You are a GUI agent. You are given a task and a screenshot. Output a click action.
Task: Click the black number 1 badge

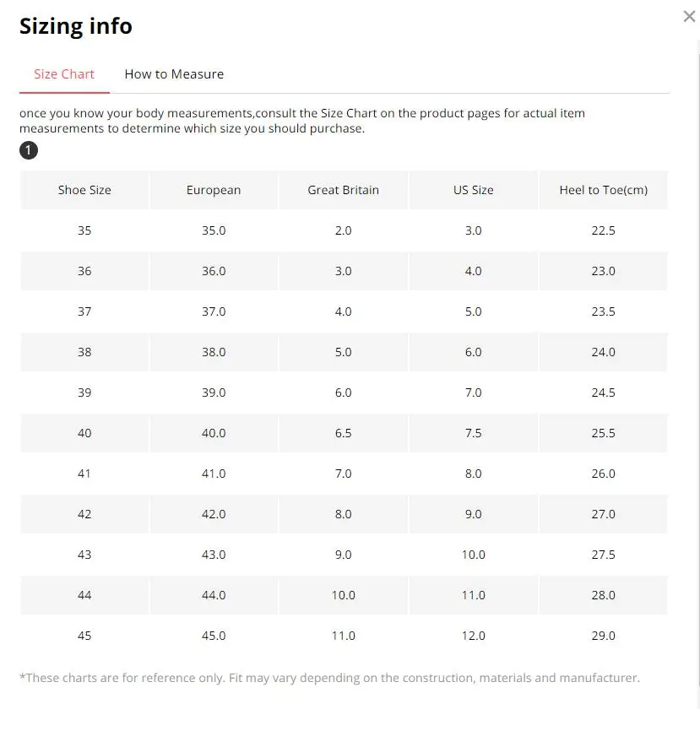(29, 150)
